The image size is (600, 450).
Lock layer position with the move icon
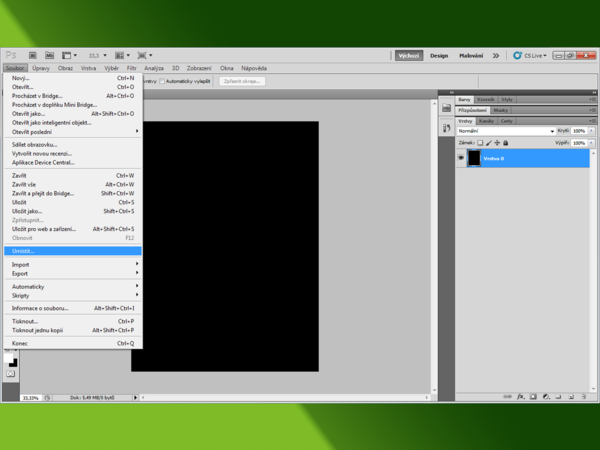[x=498, y=142]
